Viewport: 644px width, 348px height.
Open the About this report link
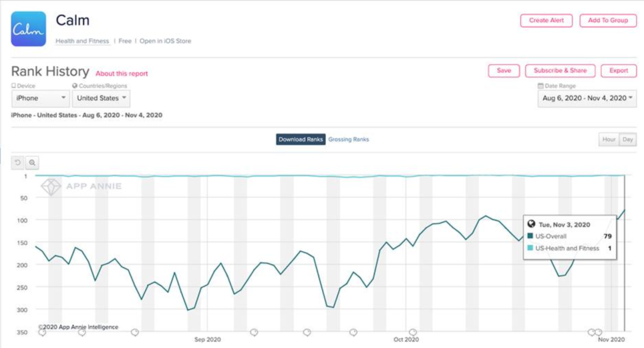pyautogui.click(x=122, y=73)
